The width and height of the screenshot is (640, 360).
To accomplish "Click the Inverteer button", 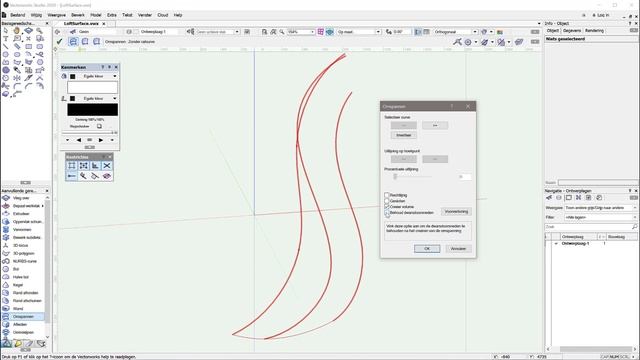I will (404, 135).
